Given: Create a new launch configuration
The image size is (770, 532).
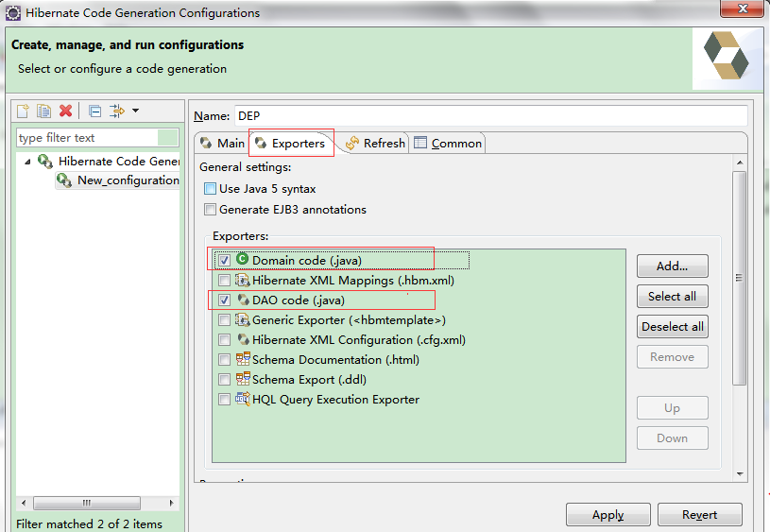Looking at the screenshot, I should click(x=23, y=111).
